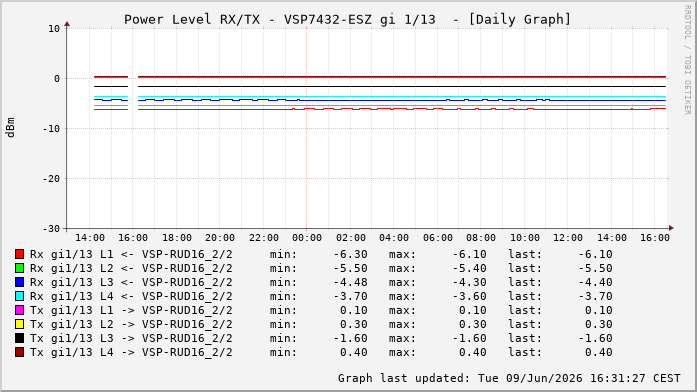Click the max value -5.40
Screen dimensions: 697x392
point(469,268)
